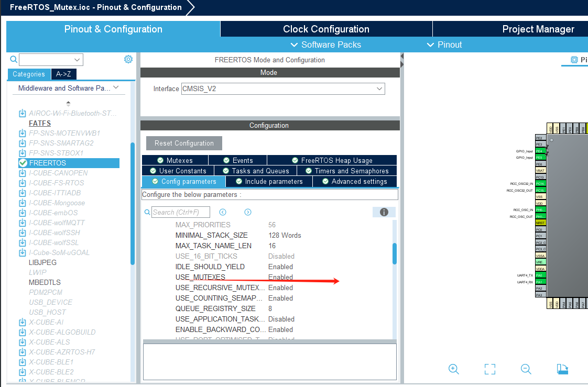Click download icon beside I-CUBE-embOS

(23, 213)
